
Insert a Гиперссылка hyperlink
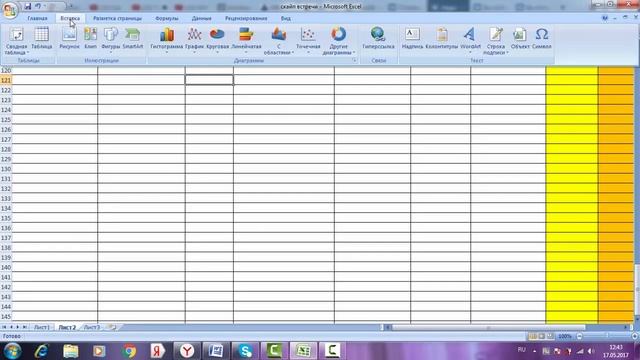point(378,39)
